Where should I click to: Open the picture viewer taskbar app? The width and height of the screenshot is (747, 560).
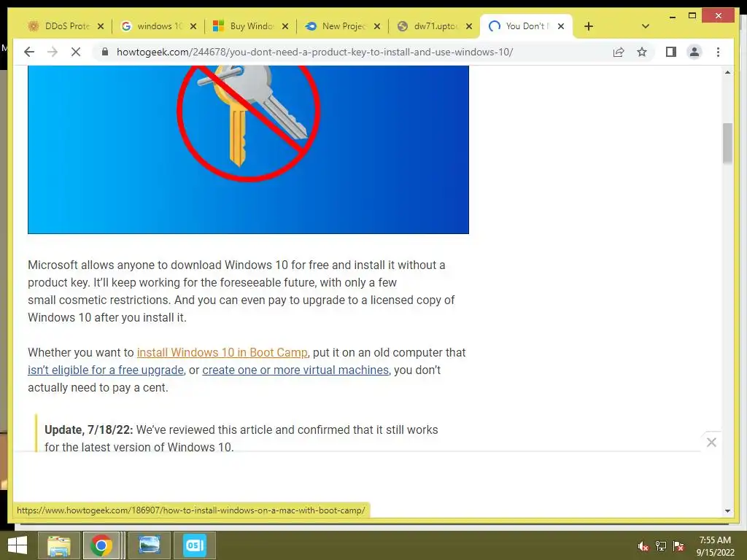click(149, 545)
